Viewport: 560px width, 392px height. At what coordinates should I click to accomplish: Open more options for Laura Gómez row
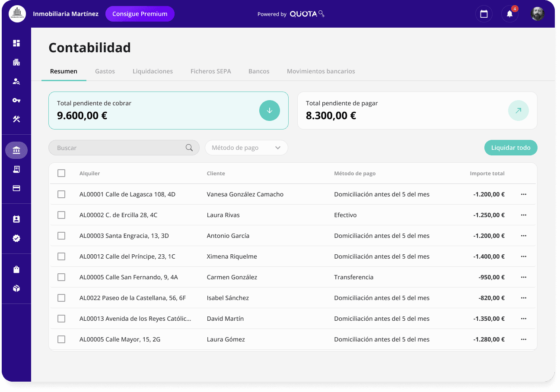coord(524,339)
